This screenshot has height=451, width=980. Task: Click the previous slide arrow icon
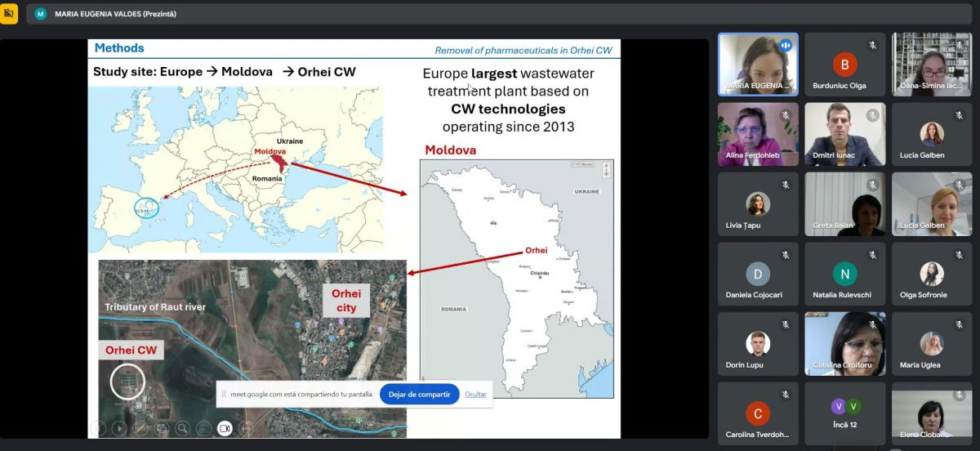click(x=98, y=427)
